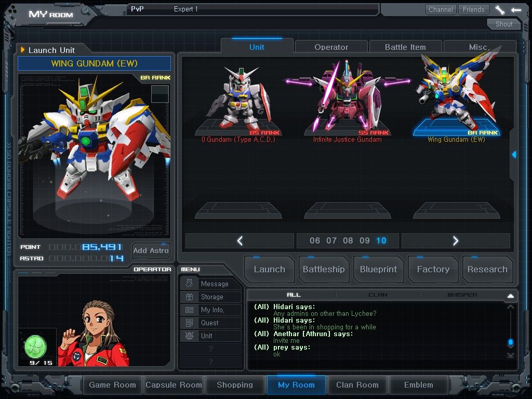The height and width of the screenshot is (399, 532).
Task: Jump to unit page 10
Action: [381, 241]
